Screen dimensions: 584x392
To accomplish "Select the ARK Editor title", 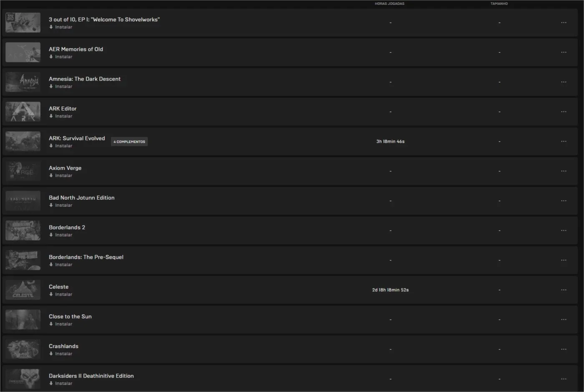I will (63, 109).
